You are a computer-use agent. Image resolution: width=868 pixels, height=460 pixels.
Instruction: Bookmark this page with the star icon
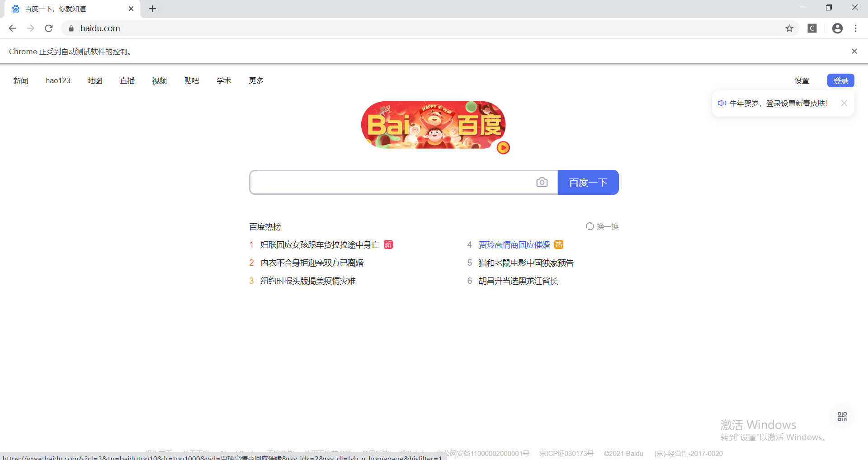pos(789,28)
